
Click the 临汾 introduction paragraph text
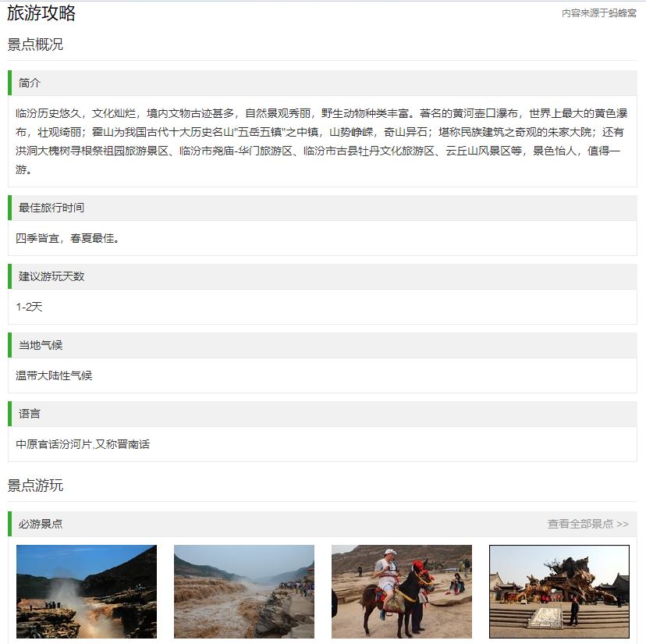[321, 141]
